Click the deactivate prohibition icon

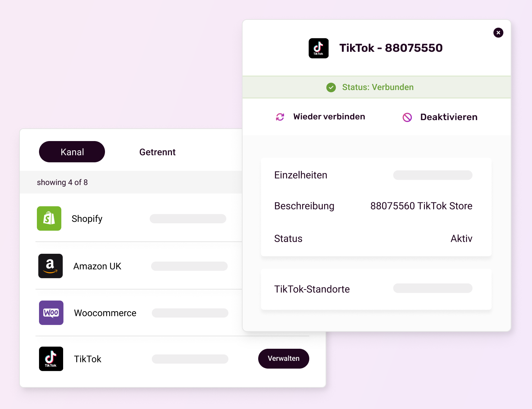[407, 117]
